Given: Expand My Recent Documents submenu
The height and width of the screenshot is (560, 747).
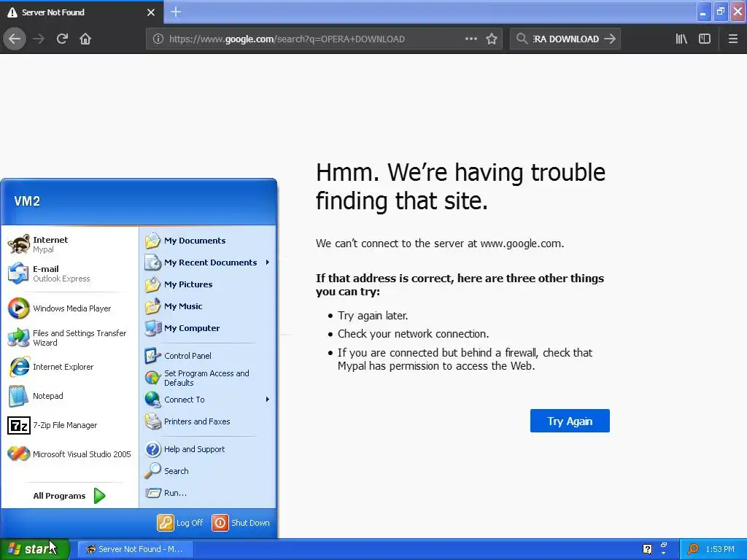Looking at the screenshot, I should click(208, 262).
